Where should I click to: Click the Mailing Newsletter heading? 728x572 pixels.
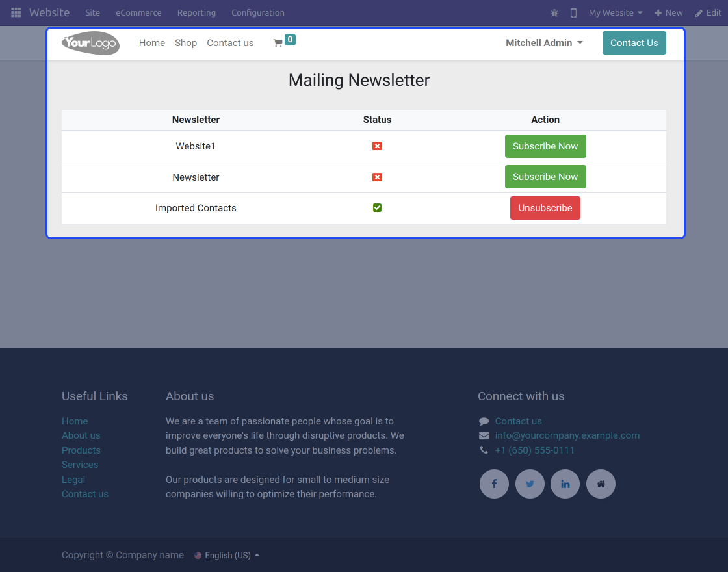point(359,80)
